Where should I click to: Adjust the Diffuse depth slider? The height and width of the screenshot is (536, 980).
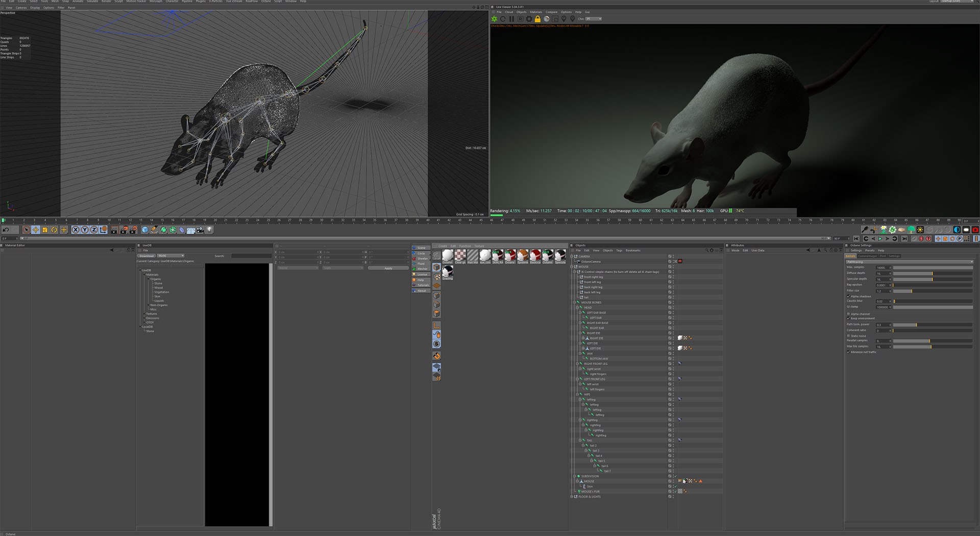(933, 273)
